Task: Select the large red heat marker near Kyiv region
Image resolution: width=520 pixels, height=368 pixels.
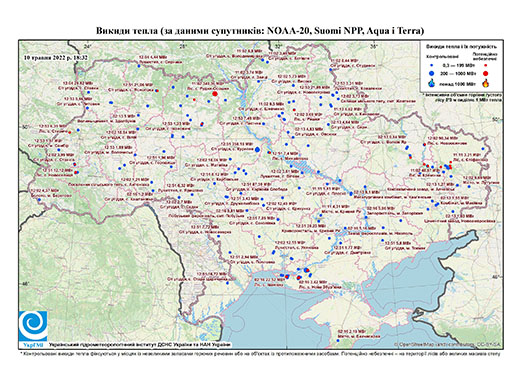Action: 215,94
